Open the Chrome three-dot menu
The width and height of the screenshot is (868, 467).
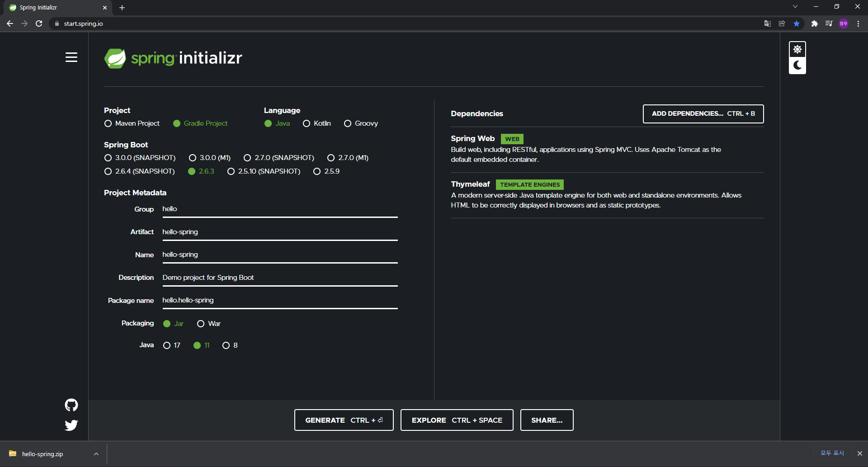click(858, 24)
